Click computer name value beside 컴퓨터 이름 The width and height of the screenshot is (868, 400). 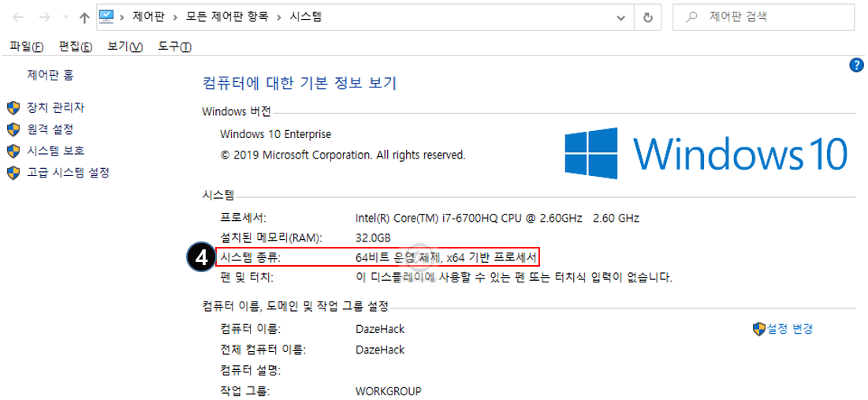pos(380,329)
